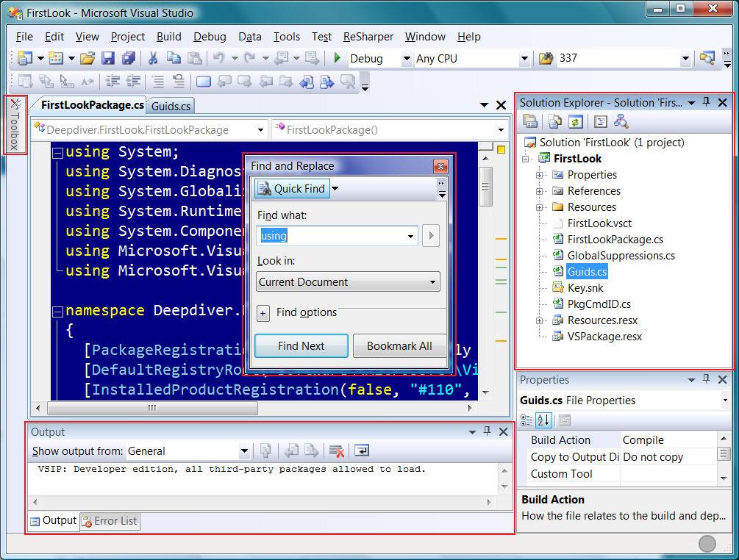
Task: Click the Add New Item toolbar icon
Action: [x=56, y=58]
